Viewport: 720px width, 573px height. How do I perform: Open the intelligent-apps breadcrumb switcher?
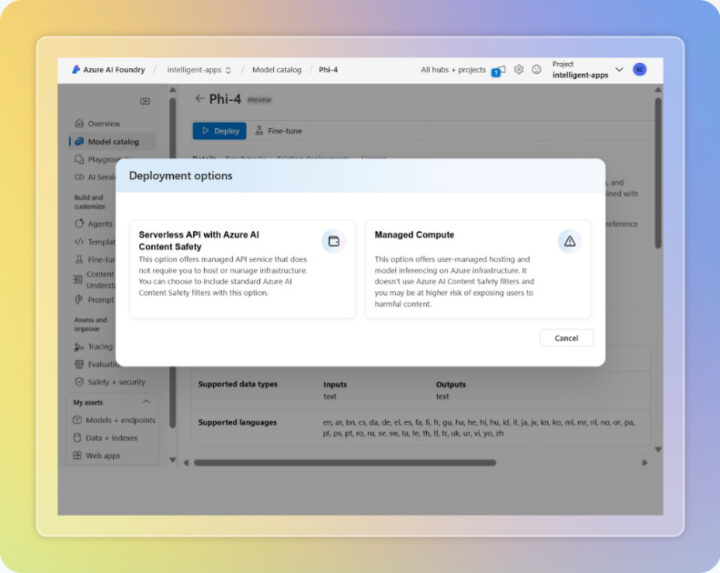pos(228,70)
